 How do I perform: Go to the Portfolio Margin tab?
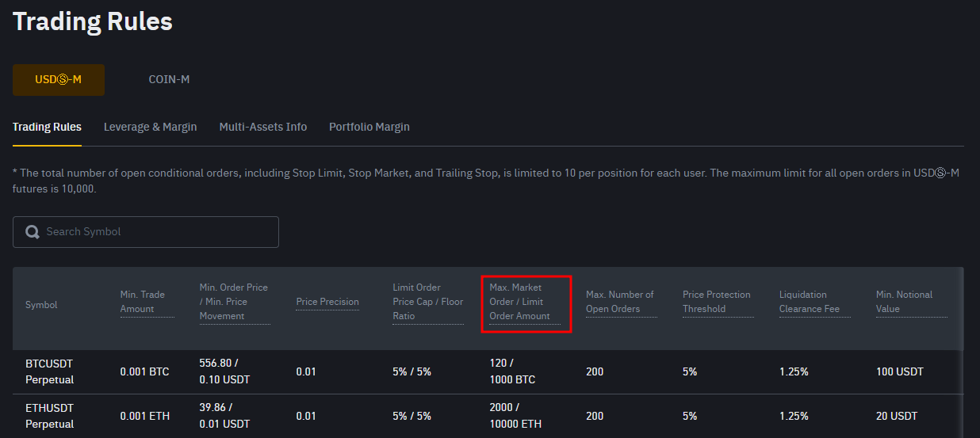[x=369, y=127]
